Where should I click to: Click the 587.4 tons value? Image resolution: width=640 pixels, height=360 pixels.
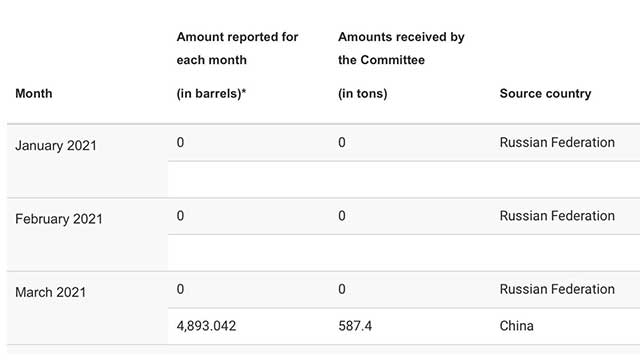tap(355, 326)
